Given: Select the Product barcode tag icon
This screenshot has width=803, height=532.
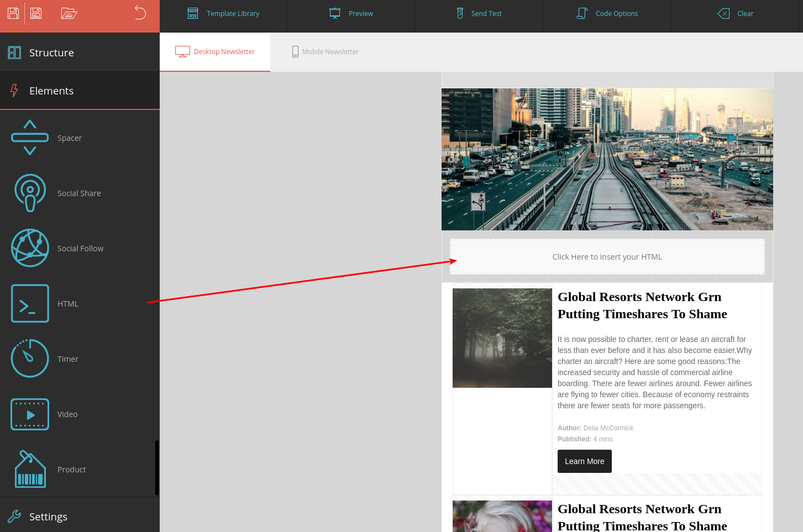Looking at the screenshot, I should tap(30, 469).
